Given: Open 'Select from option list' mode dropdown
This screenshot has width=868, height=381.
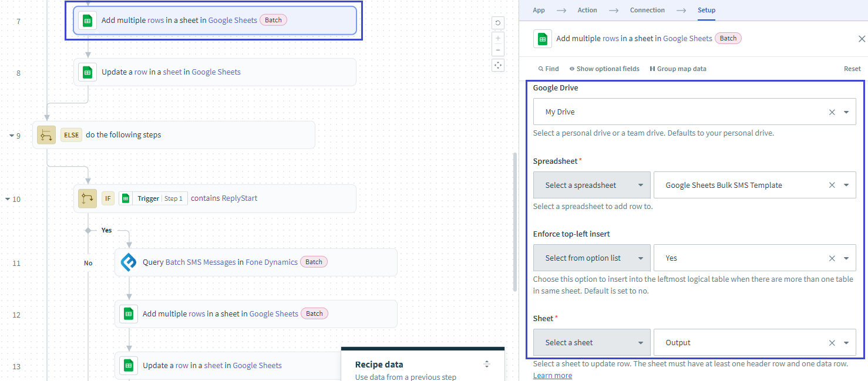Looking at the screenshot, I should (591, 258).
